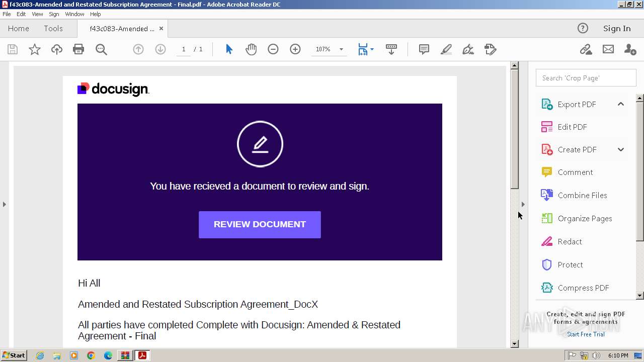The height and width of the screenshot is (362, 644).
Task: Collapse the Export PDF section
Action: [621, 104]
